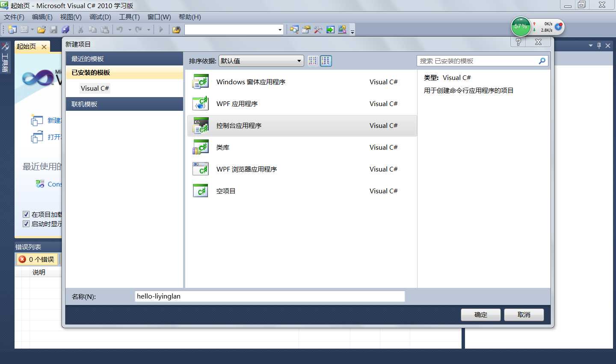Open the 排序依据 默认值 dropdown

pyautogui.click(x=261, y=61)
